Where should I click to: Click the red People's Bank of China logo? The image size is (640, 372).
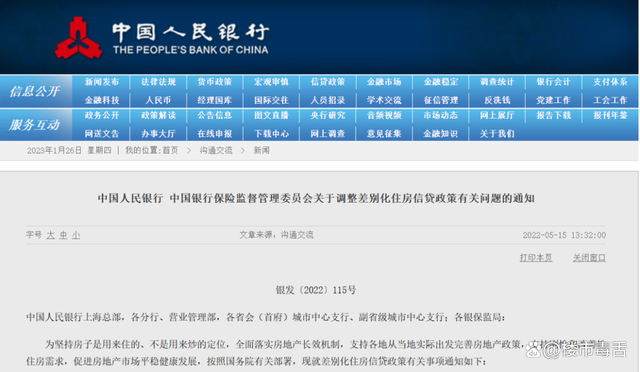pos(78,38)
